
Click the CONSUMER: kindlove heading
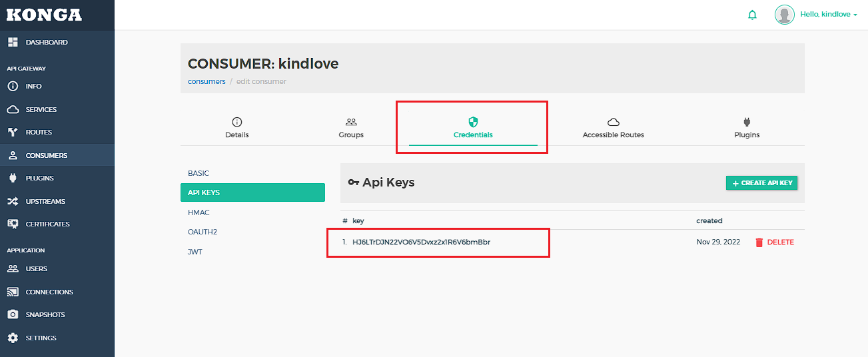tap(263, 64)
